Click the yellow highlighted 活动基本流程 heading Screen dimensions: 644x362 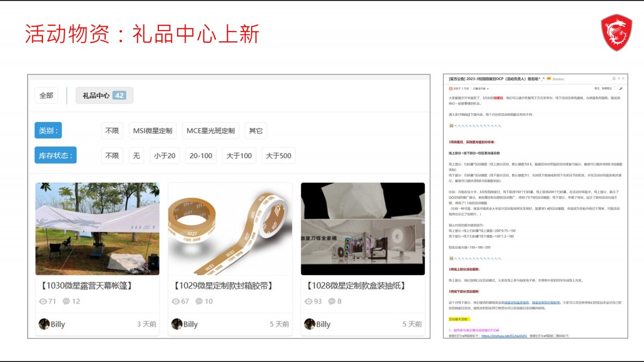[x=459, y=319]
